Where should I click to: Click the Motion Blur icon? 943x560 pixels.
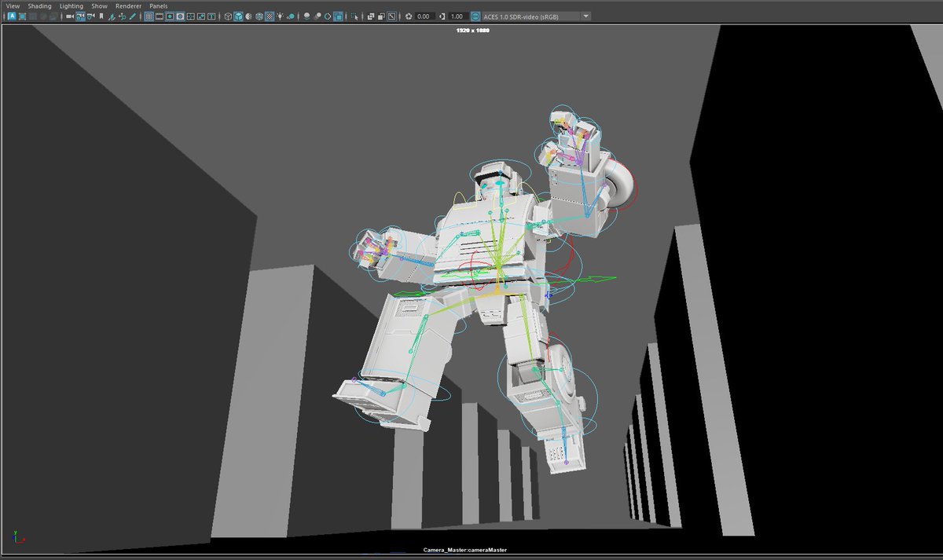coord(317,16)
